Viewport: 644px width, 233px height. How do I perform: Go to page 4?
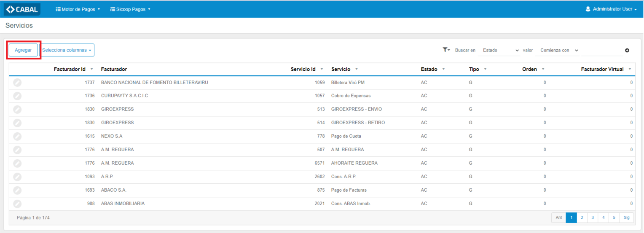pyautogui.click(x=603, y=217)
